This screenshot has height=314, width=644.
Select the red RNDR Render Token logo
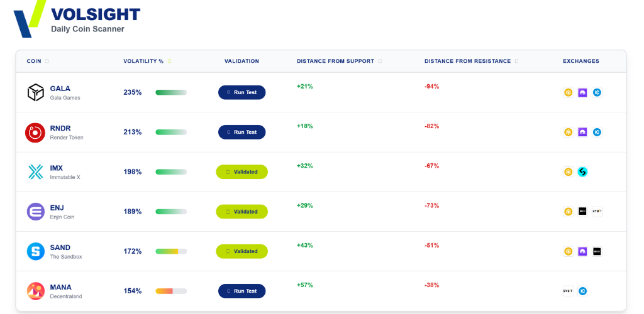click(x=35, y=133)
